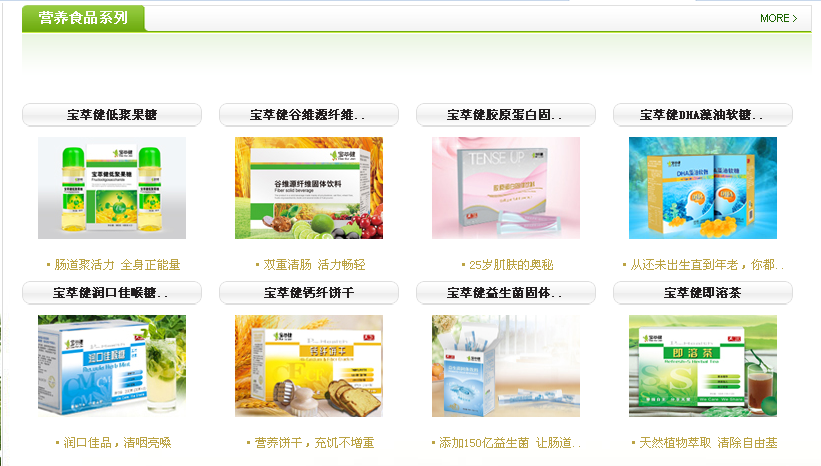Open the herb mint throat candy image
The width and height of the screenshot is (821, 466).
(x=112, y=366)
